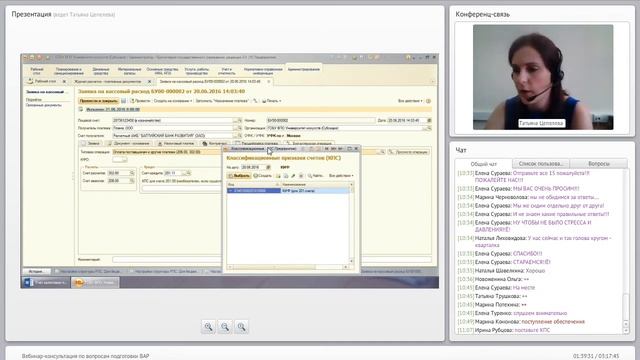Click the Типовая операция field
Image resolution: width=640 pixels, height=360 pixels.
(167, 152)
